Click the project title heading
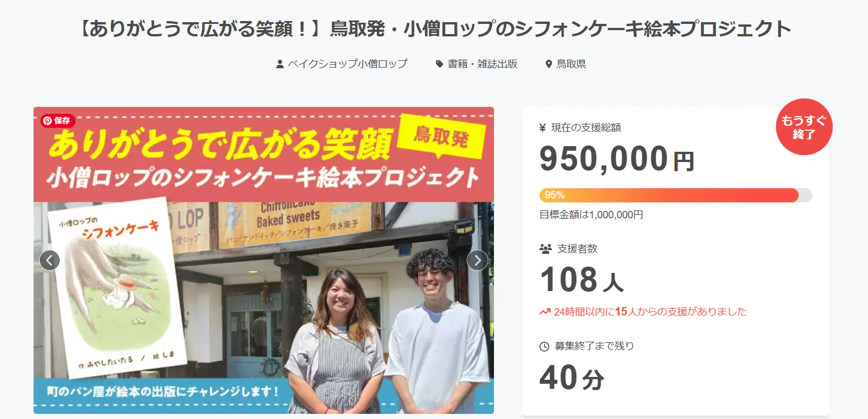The height and width of the screenshot is (419, 868). [x=434, y=29]
